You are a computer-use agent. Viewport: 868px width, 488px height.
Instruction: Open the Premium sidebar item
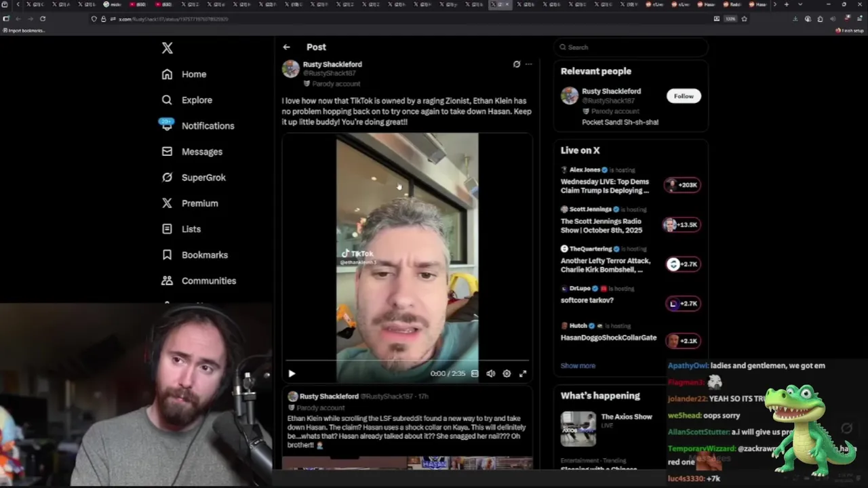tap(189, 203)
